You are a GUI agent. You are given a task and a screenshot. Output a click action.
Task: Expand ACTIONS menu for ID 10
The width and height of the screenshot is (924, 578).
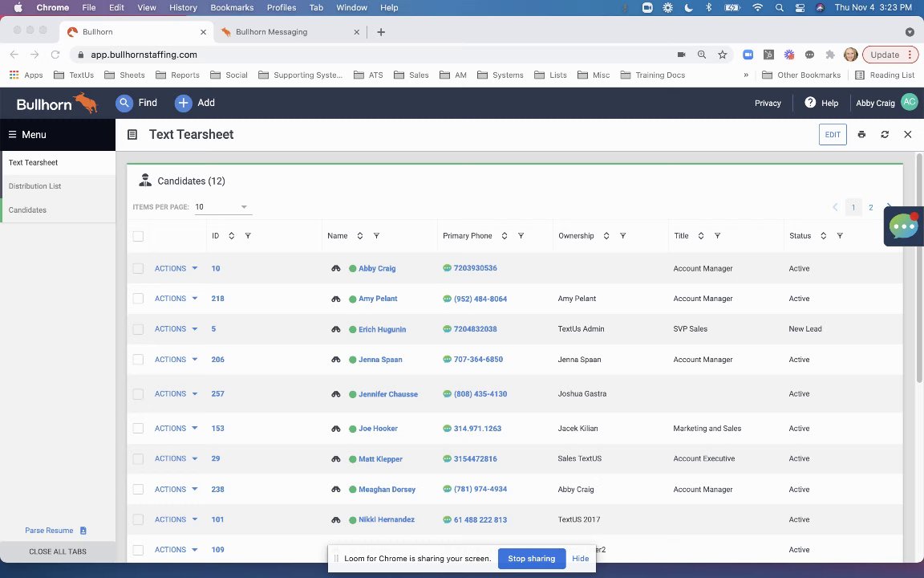click(x=176, y=268)
